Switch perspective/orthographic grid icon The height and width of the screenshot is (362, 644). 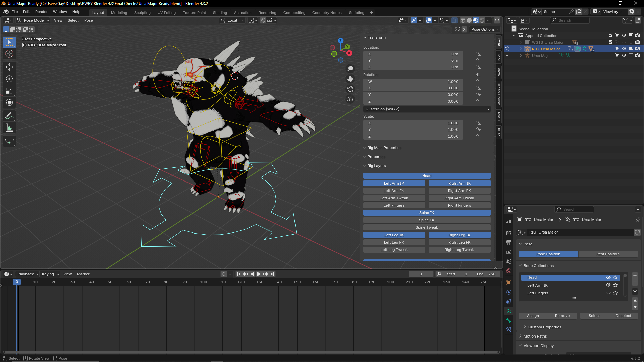(x=350, y=99)
